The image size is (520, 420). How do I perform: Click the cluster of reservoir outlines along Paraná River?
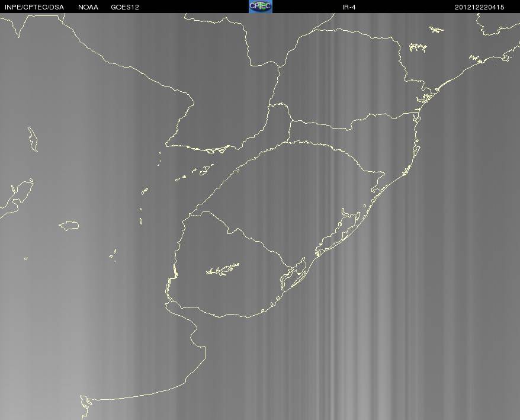195,172
